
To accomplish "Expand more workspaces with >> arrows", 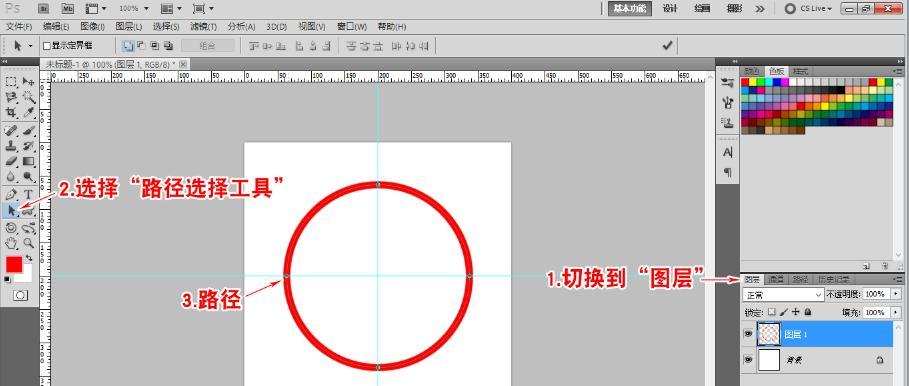I will pyautogui.click(x=760, y=9).
